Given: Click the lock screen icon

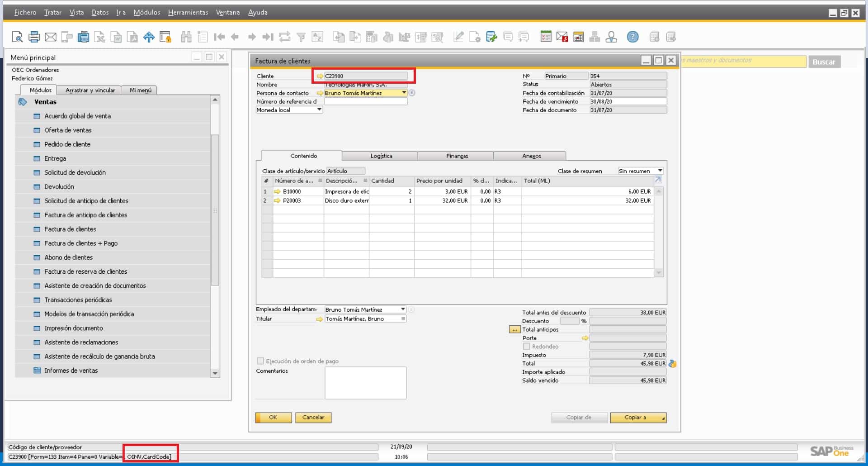Looking at the screenshot, I should (165, 37).
